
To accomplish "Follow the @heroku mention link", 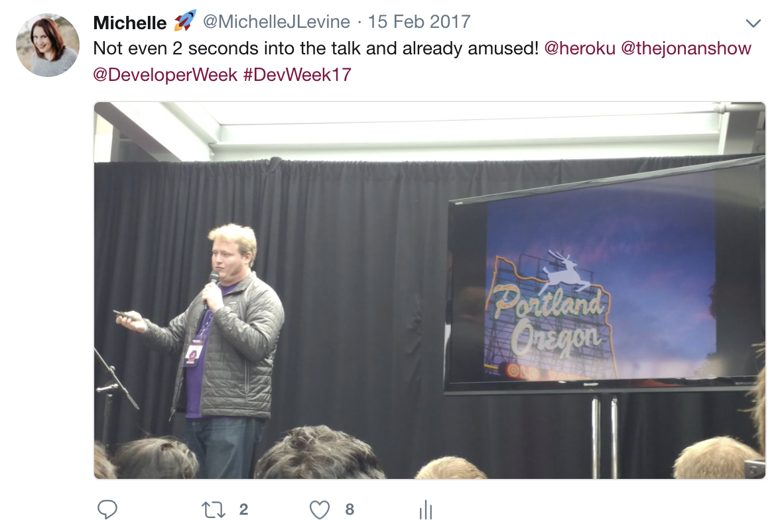I will coord(580,48).
